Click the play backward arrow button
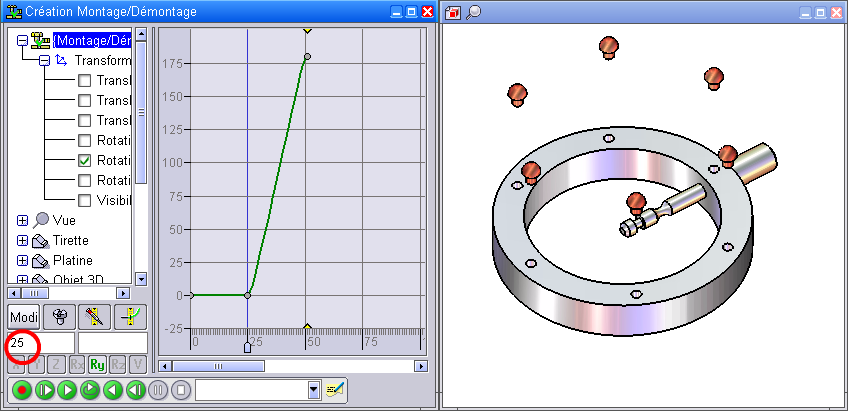This screenshot has width=848, height=411. pyautogui.click(x=113, y=390)
